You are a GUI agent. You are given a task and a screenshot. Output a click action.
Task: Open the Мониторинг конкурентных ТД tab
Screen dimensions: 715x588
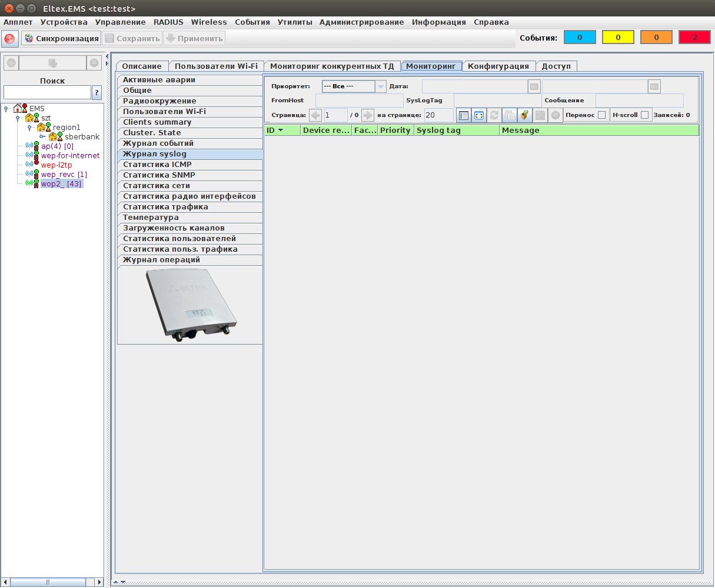click(332, 66)
